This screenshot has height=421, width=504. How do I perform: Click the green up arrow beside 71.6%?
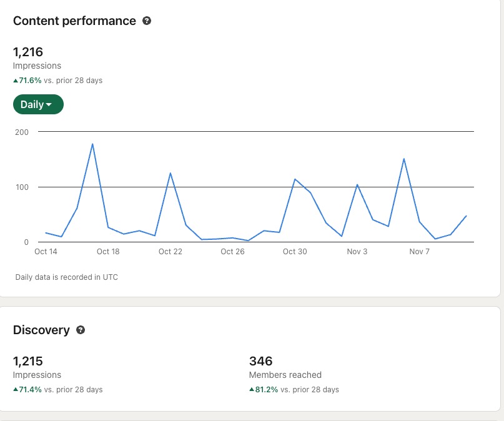pyautogui.click(x=16, y=81)
